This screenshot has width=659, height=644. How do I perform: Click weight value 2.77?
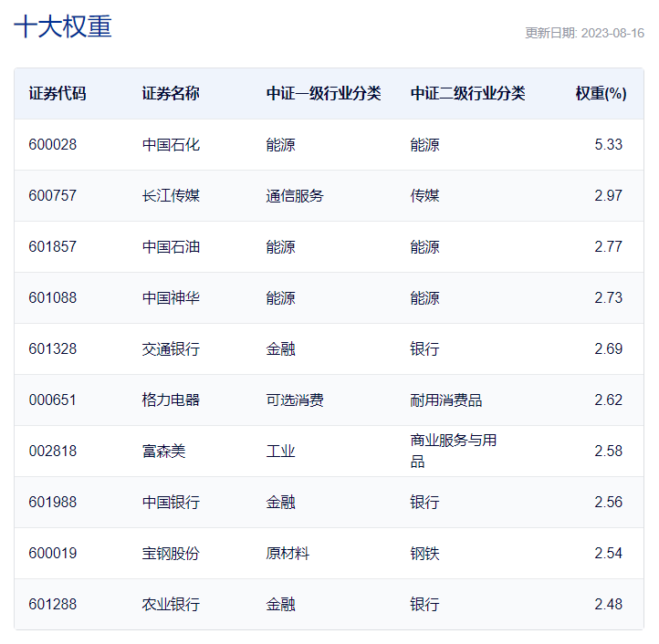[608, 246]
